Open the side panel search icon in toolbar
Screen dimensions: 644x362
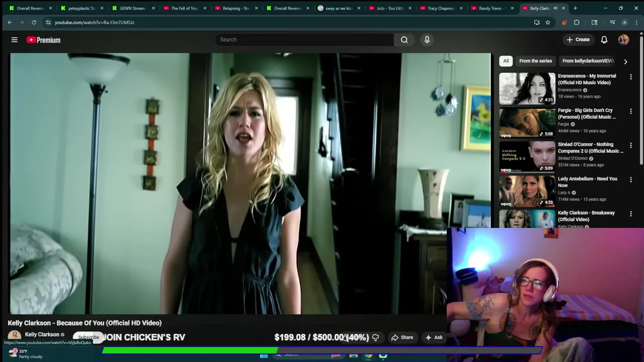pos(594,22)
